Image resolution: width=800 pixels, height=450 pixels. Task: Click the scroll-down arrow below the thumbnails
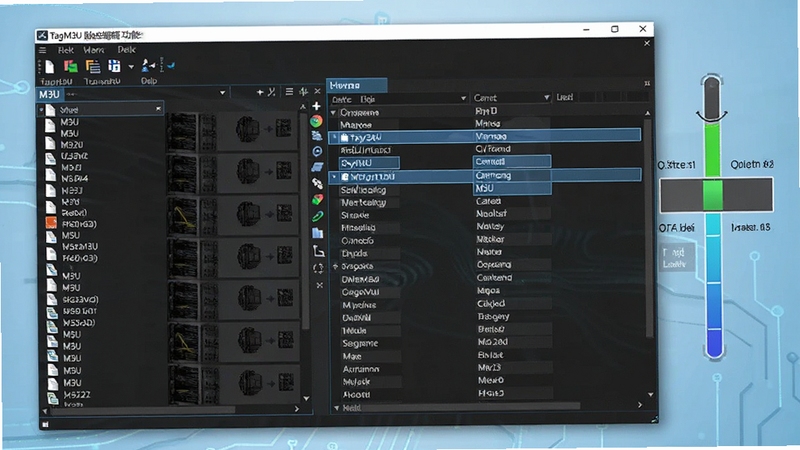click(306, 398)
